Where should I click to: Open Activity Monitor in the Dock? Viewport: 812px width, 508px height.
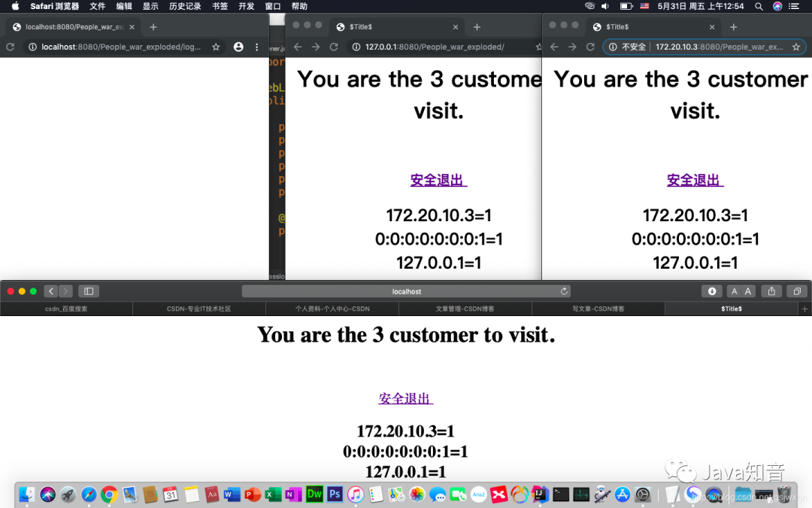coord(581,494)
